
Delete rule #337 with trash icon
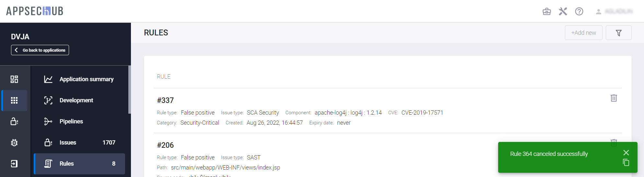614,98
